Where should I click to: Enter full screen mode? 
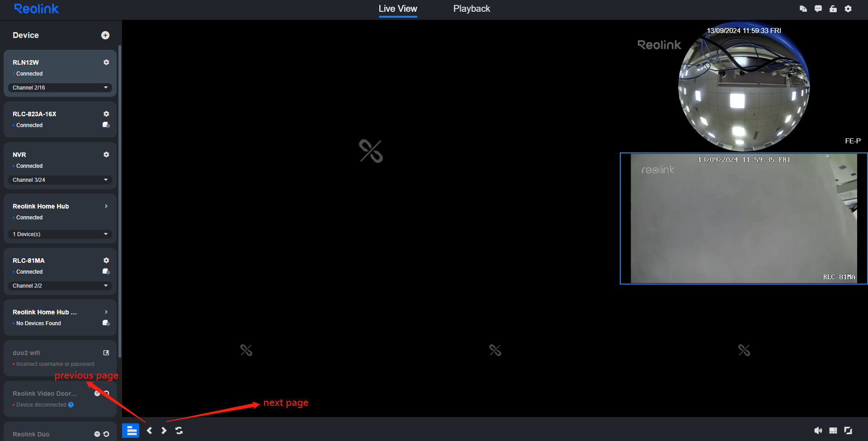[x=848, y=431]
